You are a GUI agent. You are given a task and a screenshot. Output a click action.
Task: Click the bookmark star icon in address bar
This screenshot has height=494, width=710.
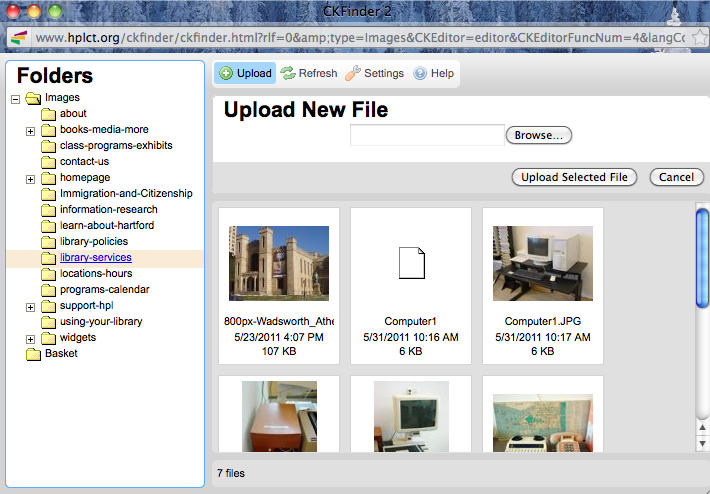pos(700,37)
